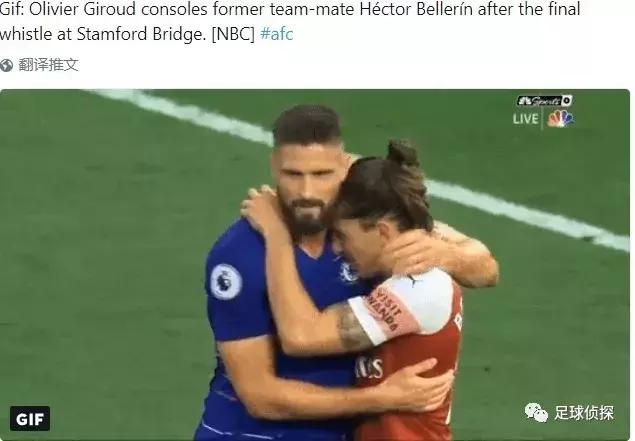Click the GIF badge on the media
The height and width of the screenshot is (441, 635).
pyautogui.click(x=30, y=417)
